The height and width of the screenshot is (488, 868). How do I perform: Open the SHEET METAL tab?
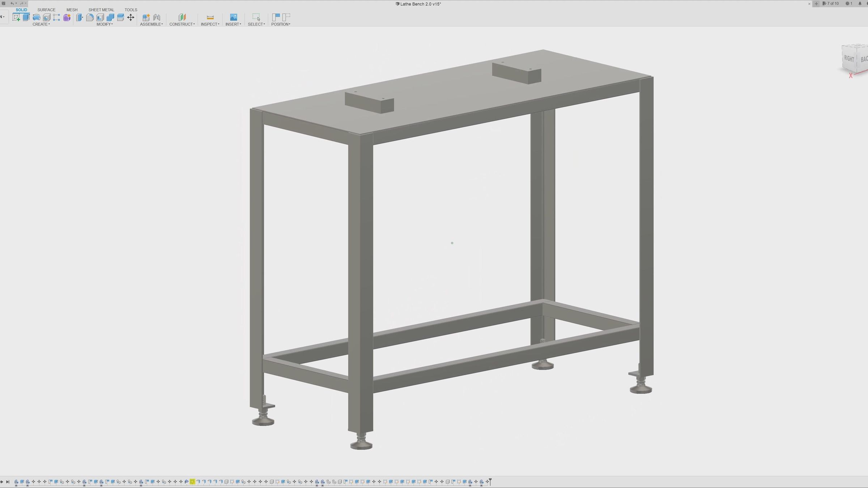(x=101, y=10)
